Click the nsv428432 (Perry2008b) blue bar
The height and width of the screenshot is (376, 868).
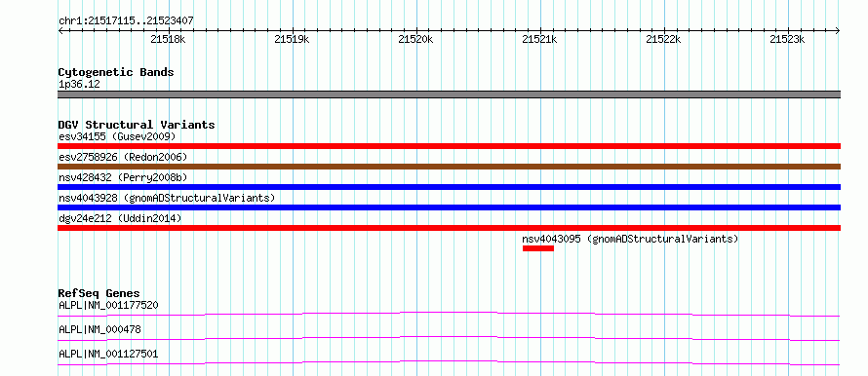pos(449,187)
